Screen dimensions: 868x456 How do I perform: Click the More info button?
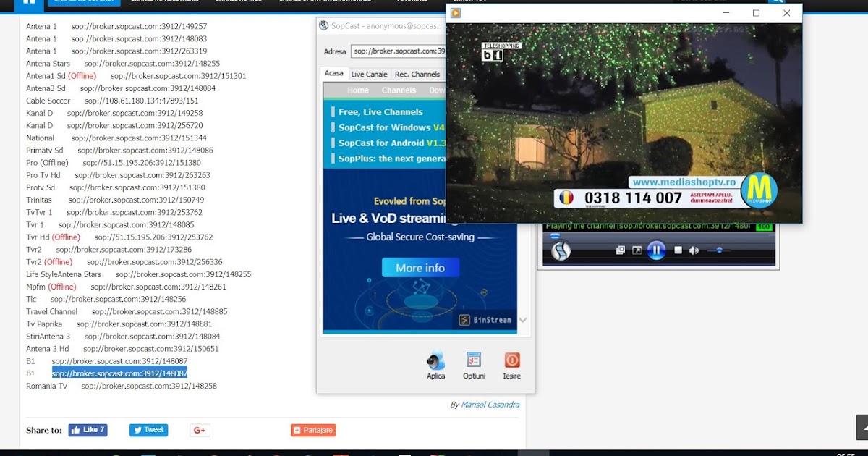pyautogui.click(x=420, y=268)
